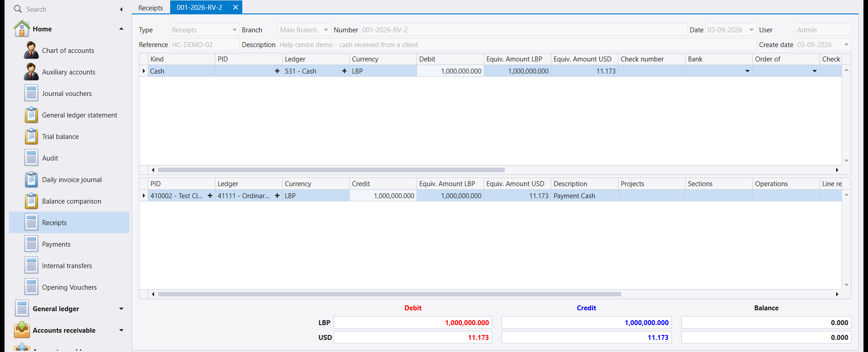Click lower grid horizontal scrollbar
Viewport: 868px width, 352px height.
[390, 294]
